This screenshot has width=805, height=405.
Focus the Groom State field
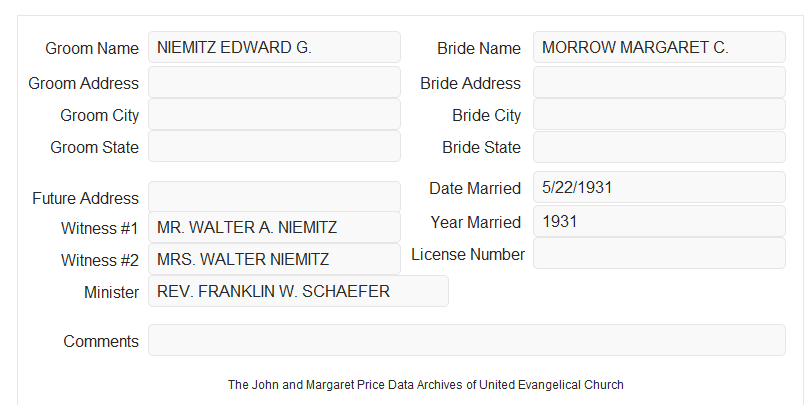point(274,146)
